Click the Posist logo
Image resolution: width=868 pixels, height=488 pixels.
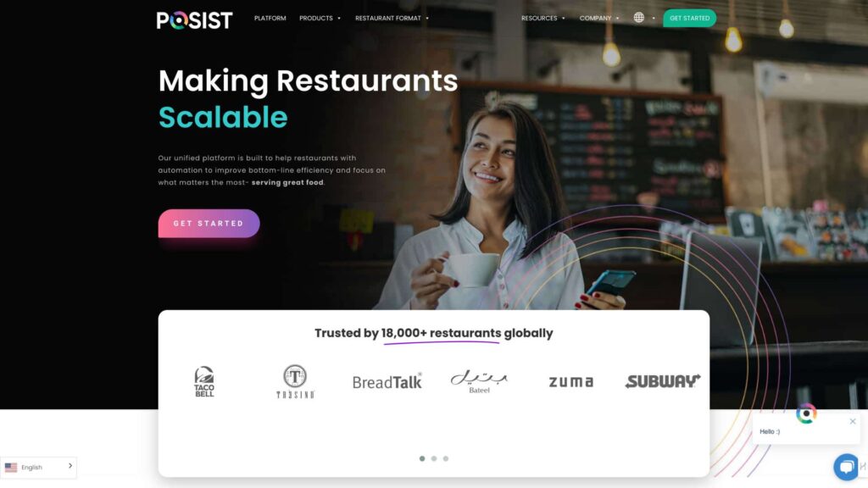click(194, 20)
